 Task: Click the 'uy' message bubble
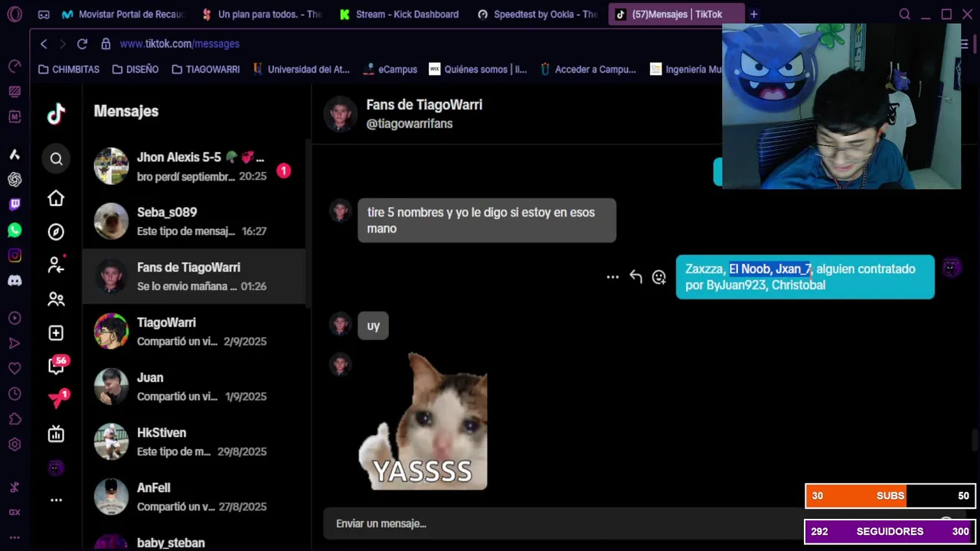point(373,326)
